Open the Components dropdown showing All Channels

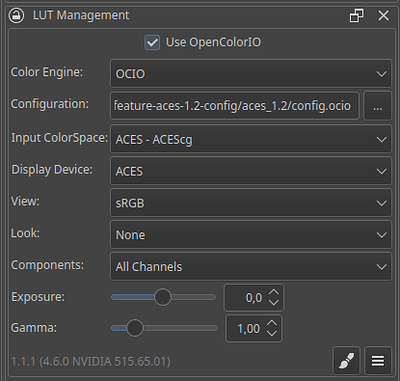[251, 266]
